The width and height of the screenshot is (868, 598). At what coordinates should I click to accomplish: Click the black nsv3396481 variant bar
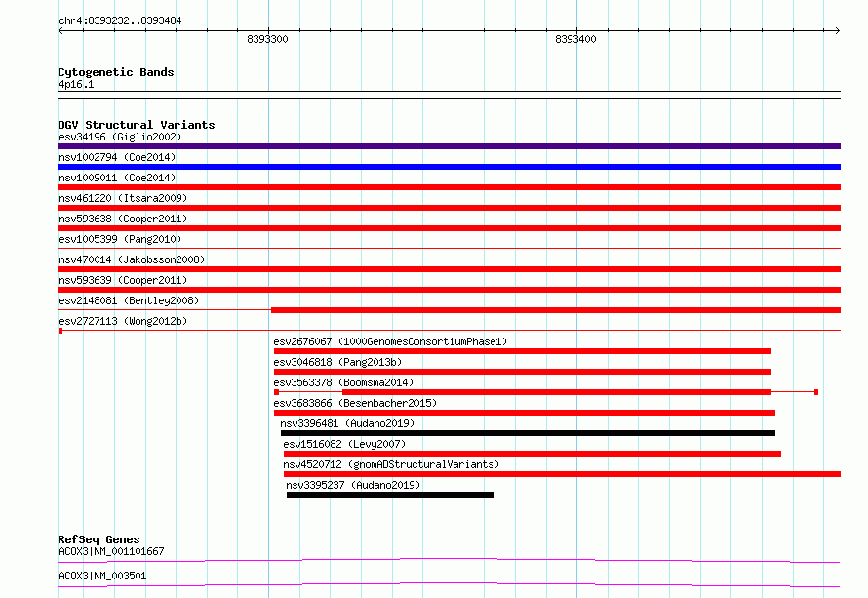(x=528, y=433)
